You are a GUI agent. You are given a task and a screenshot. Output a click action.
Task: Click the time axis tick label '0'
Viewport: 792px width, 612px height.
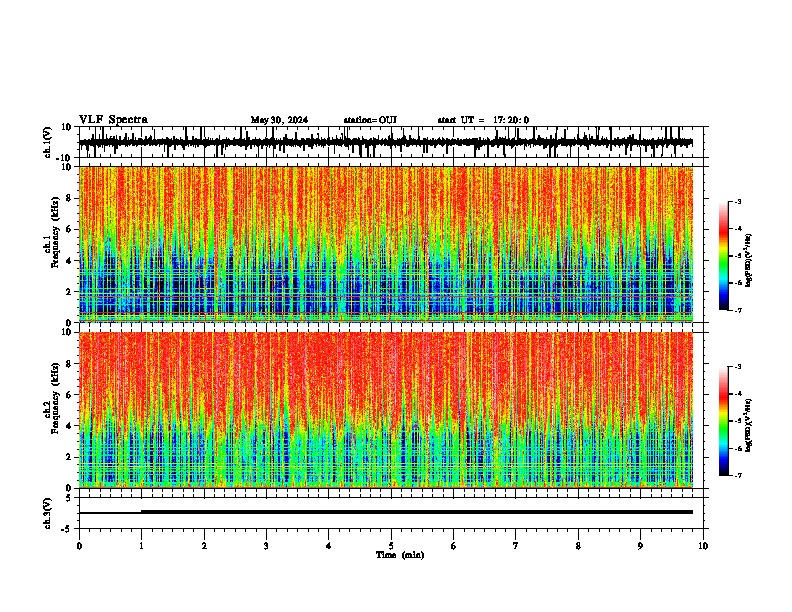[79, 546]
